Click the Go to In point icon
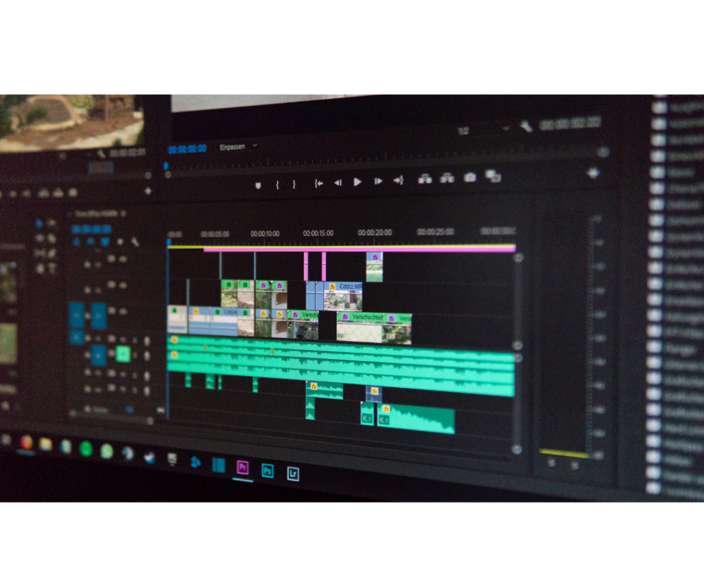This screenshot has width=704, height=588. pos(318,183)
